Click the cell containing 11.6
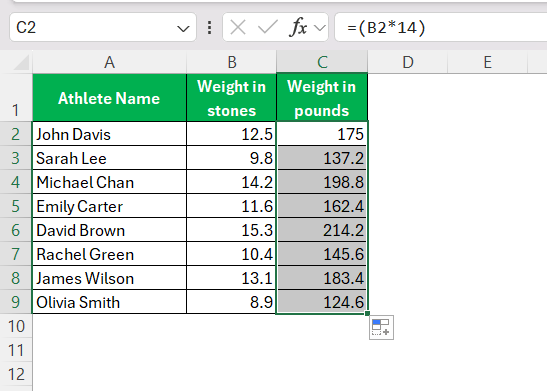This screenshot has width=547, height=391. [232, 206]
